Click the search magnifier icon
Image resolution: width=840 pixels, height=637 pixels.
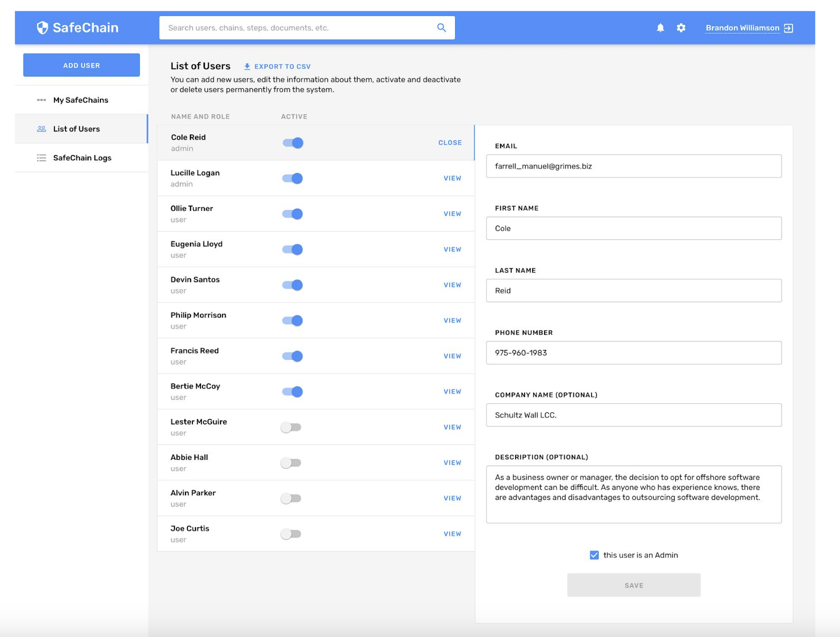point(441,28)
